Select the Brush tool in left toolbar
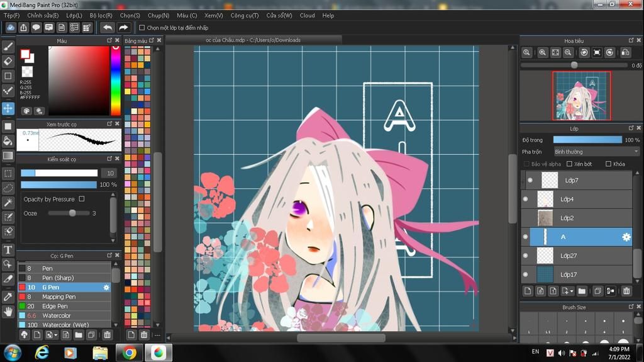 [8, 47]
